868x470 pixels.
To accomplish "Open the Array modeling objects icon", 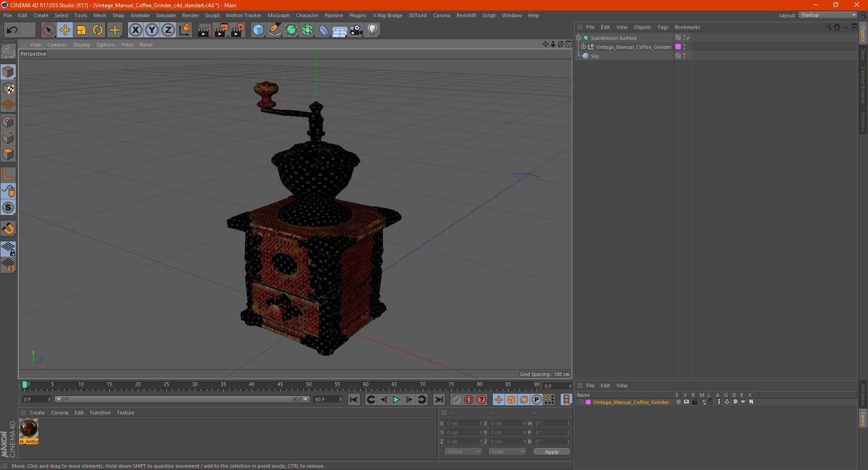I will click(307, 30).
